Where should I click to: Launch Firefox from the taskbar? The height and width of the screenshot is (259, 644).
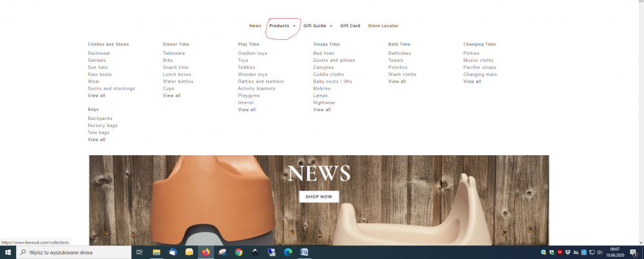(x=206, y=253)
